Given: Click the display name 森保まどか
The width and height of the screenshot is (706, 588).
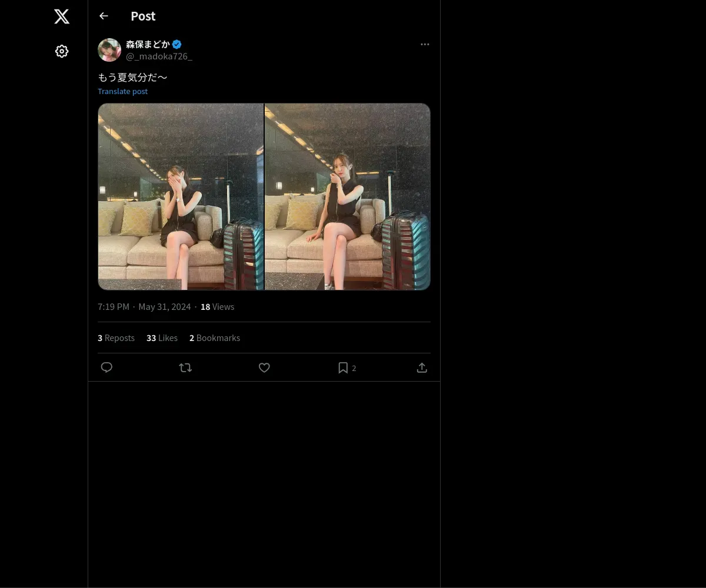Looking at the screenshot, I should 148,44.
